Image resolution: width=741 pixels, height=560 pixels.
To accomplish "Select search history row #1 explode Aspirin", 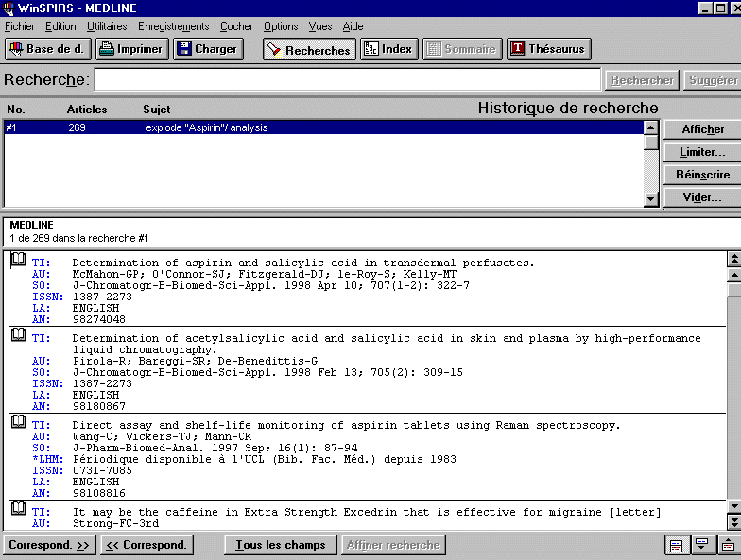I will click(323, 127).
